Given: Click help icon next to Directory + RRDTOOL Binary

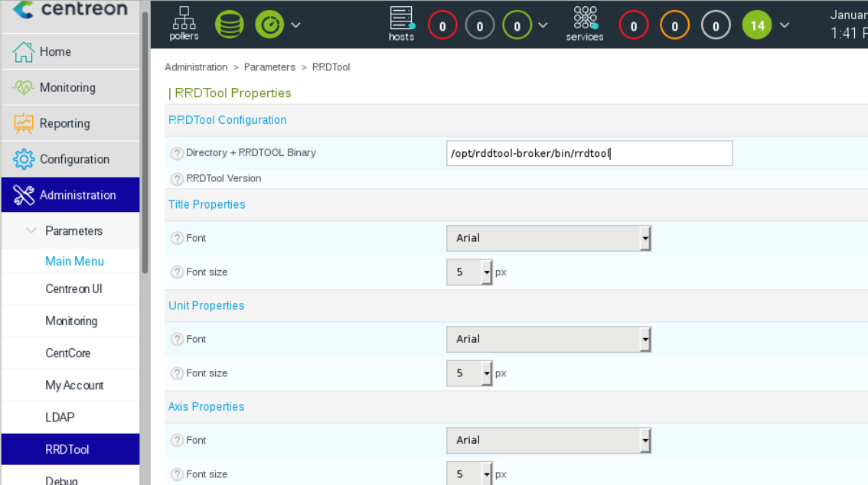Looking at the screenshot, I should [x=177, y=153].
